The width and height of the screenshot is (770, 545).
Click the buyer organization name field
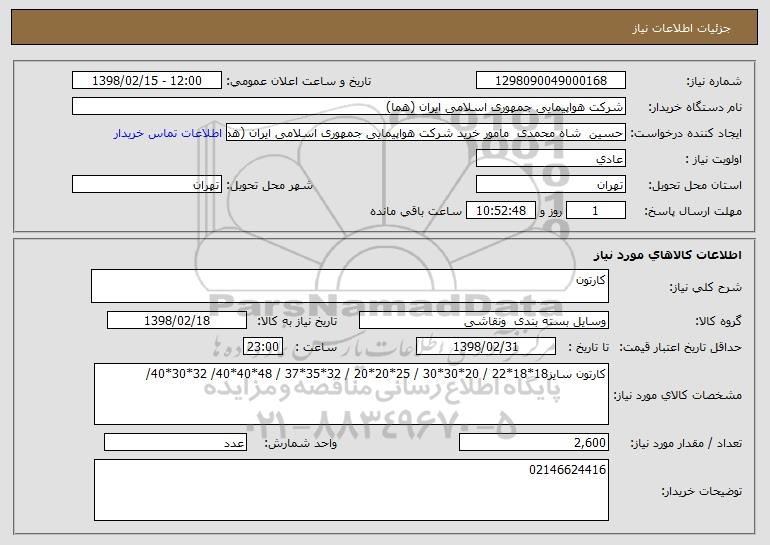(x=349, y=107)
